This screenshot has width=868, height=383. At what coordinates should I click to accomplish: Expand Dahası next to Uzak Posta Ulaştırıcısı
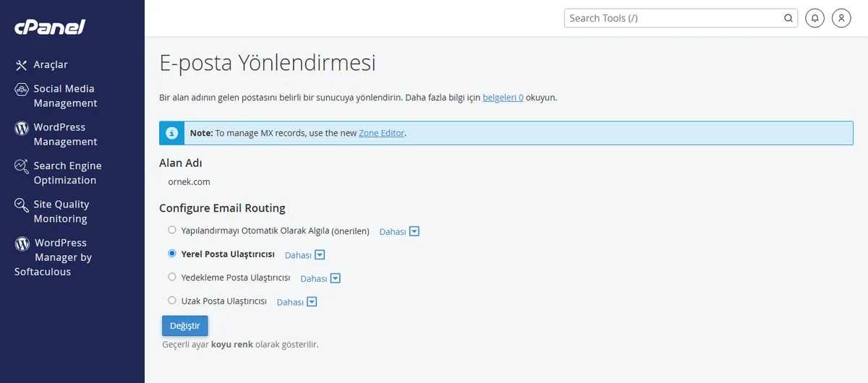coord(297,302)
